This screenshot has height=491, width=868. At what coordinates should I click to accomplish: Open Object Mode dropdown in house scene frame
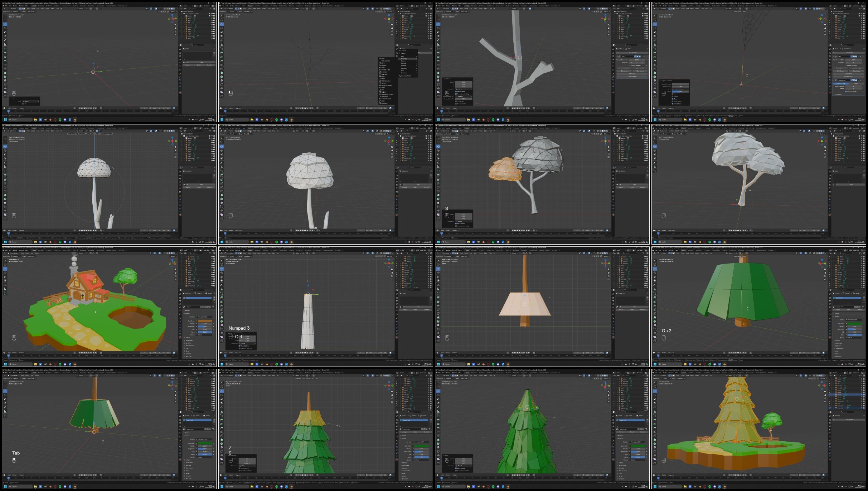(x=13, y=253)
